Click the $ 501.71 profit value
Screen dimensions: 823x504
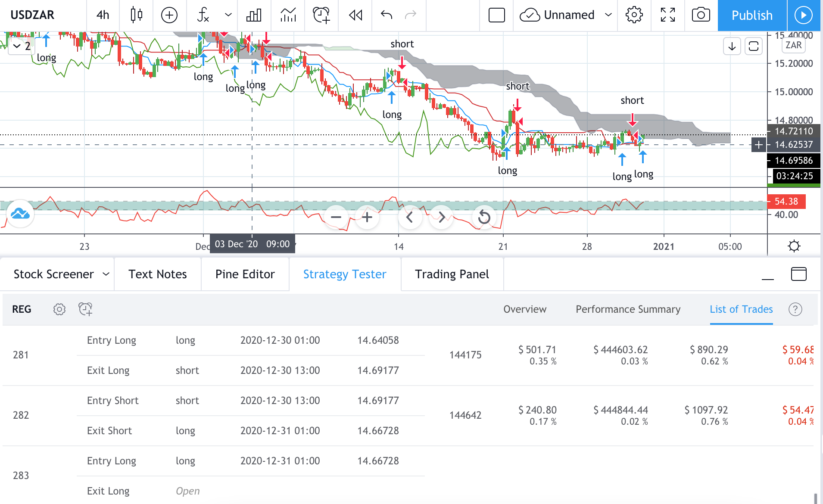pyautogui.click(x=537, y=350)
